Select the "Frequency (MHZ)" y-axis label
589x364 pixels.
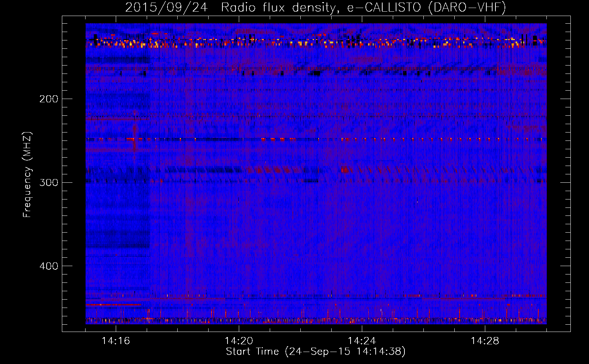click(27, 174)
